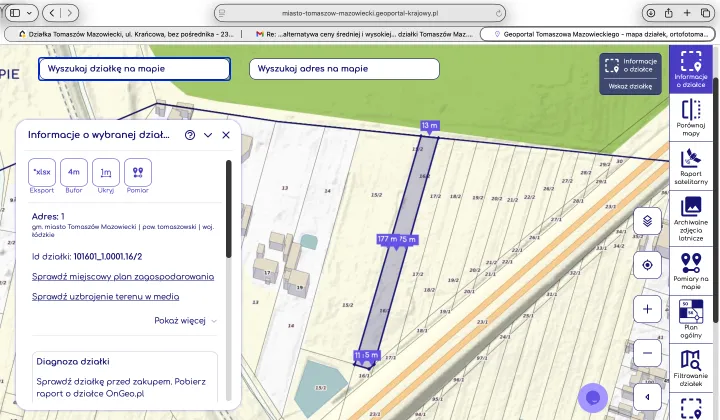Click the 13 m measurement label

click(429, 125)
